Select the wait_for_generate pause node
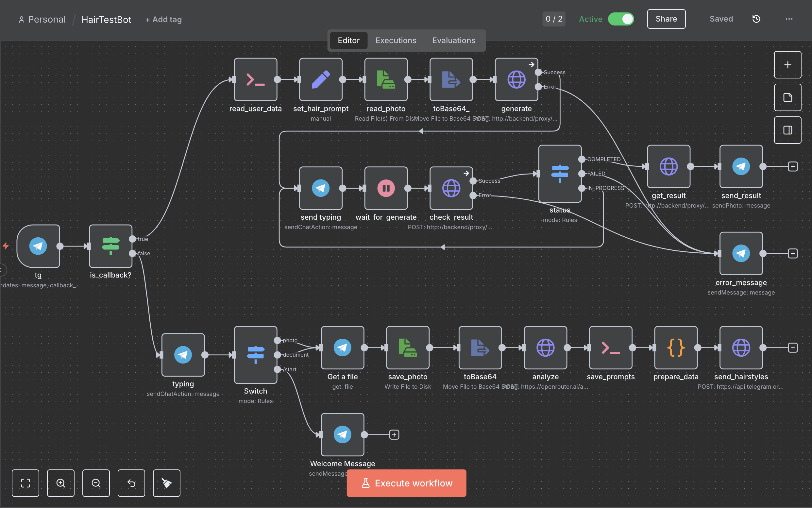Image resolution: width=812 pixels, height=508 pixels. pos(386,188)
